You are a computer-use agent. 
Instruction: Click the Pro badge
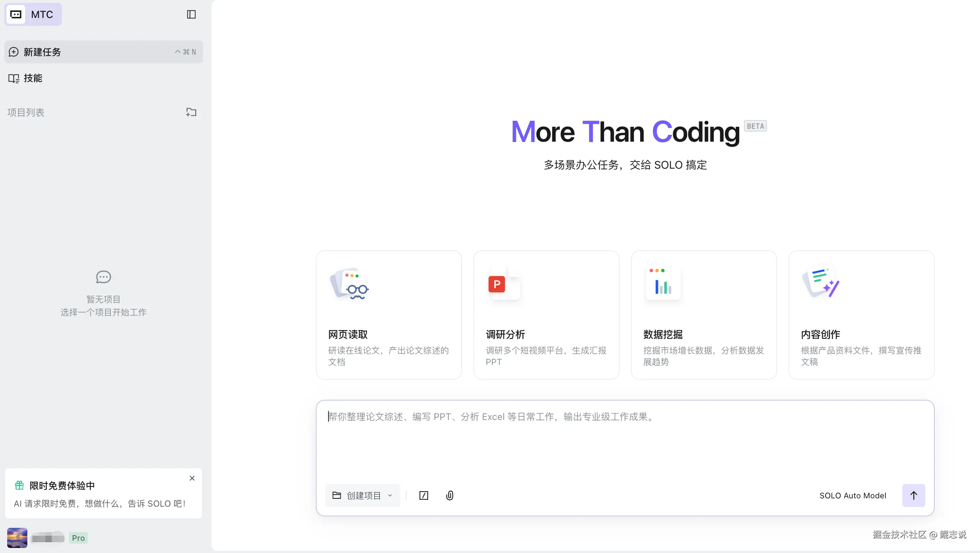tap(78, 538)
